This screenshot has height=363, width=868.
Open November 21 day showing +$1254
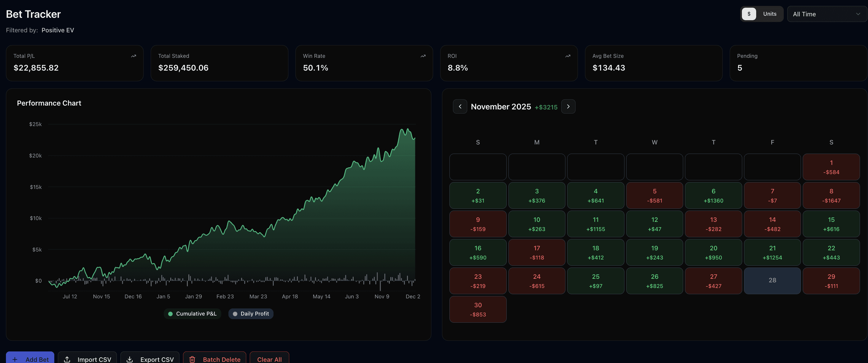[x=772, y=252]
